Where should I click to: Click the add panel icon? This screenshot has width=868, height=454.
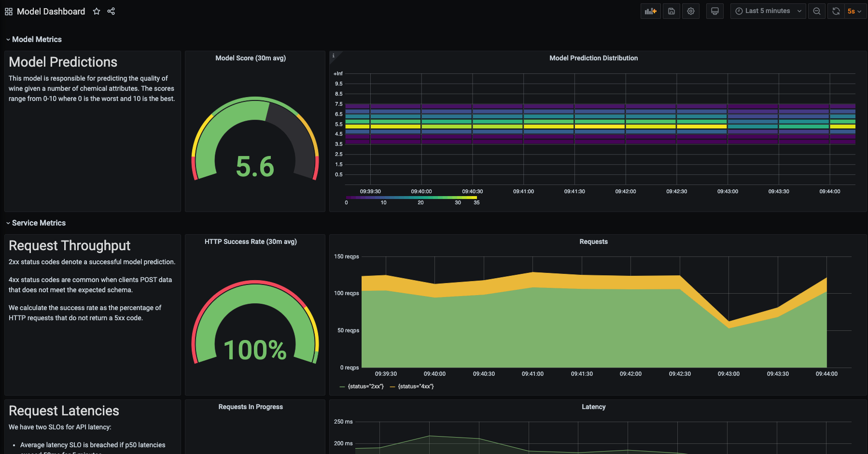(650, 11)
